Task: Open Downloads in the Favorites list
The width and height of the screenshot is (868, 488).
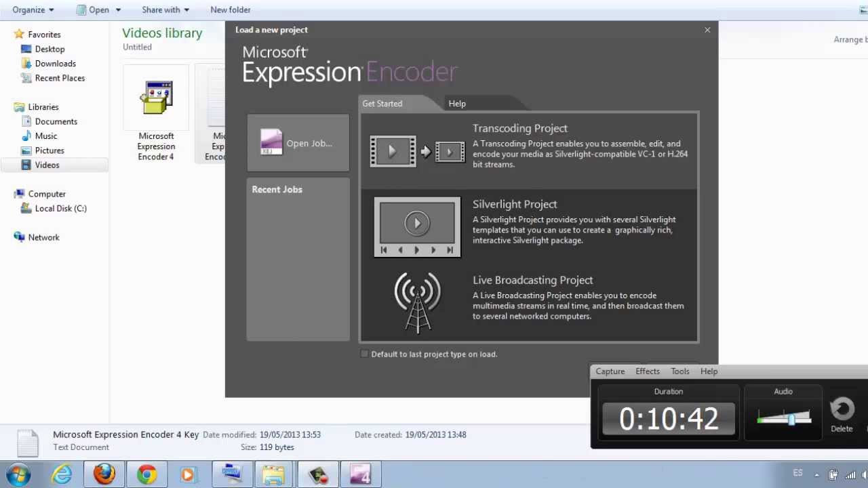Action: click(x=55, y=64)
